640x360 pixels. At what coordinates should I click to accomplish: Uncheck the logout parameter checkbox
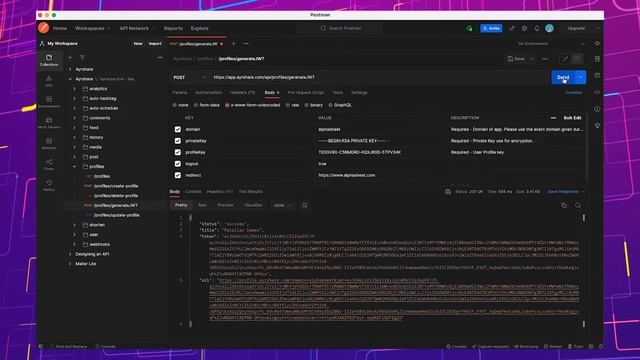coord(178,164)
